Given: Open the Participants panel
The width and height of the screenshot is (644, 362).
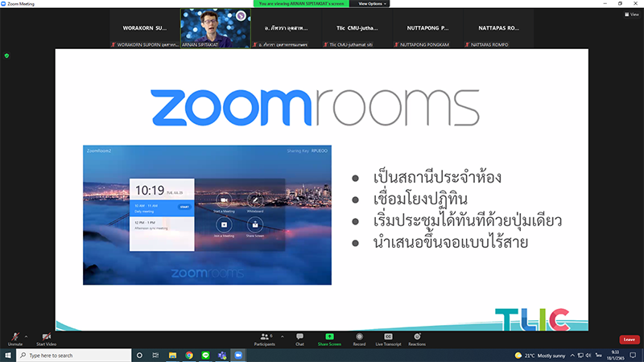Looking at the screenshot, I should (265, 339).
